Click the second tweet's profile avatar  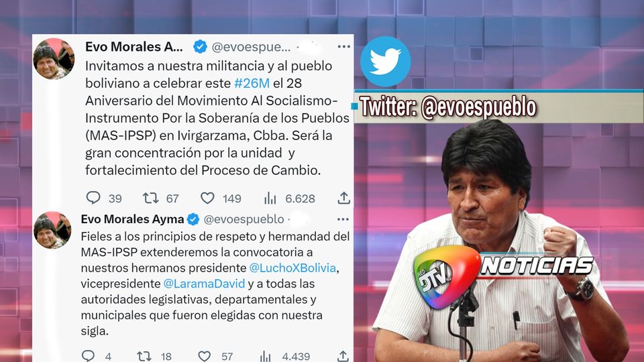(x=52, y=230)
